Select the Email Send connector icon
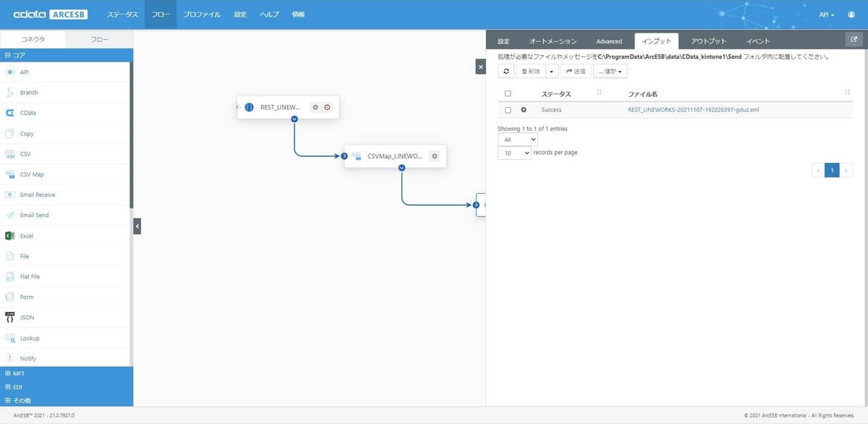The width and height of the screenshot is (868, 424). pos(10,215)
